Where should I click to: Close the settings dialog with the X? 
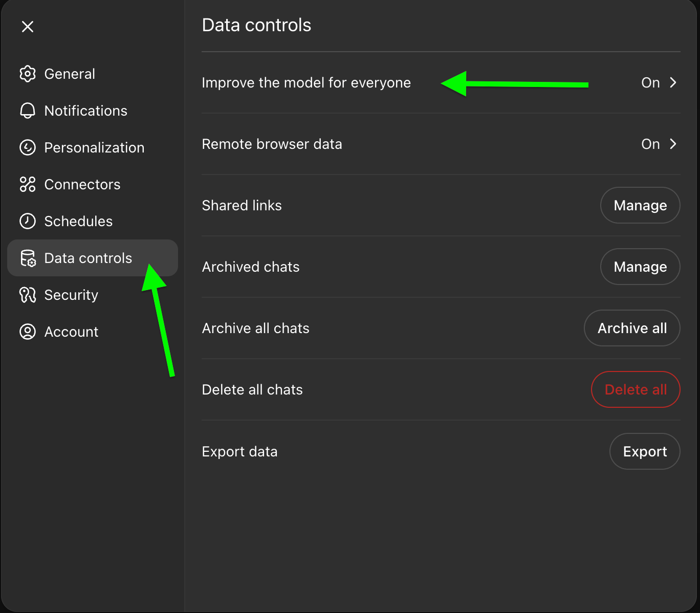click(x=28, y=26)
